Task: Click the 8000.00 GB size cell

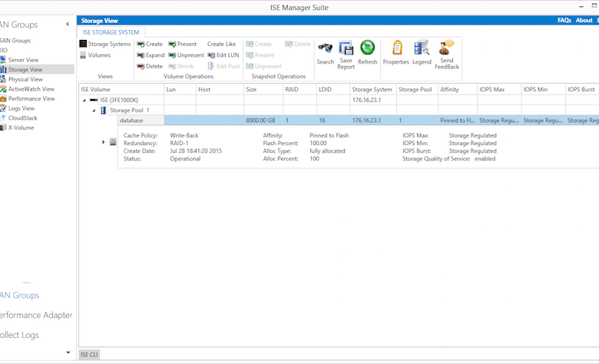Action: click(263, 121)
